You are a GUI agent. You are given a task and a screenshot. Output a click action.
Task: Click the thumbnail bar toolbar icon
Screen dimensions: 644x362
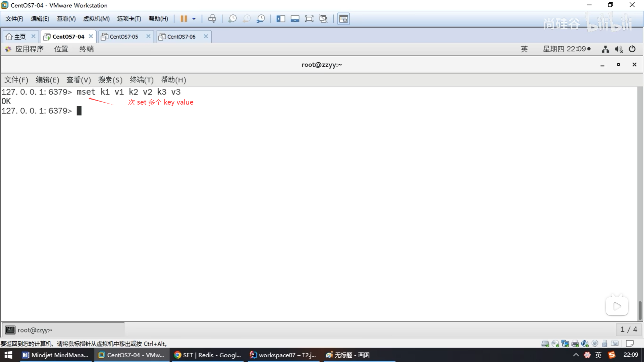(295, 19)
